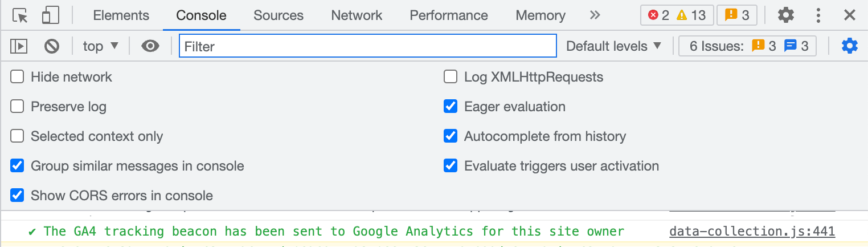Viewport: 868px width, 247px height.
Task: Show the console sidebar icon
Action: click(x=19, y=46)
